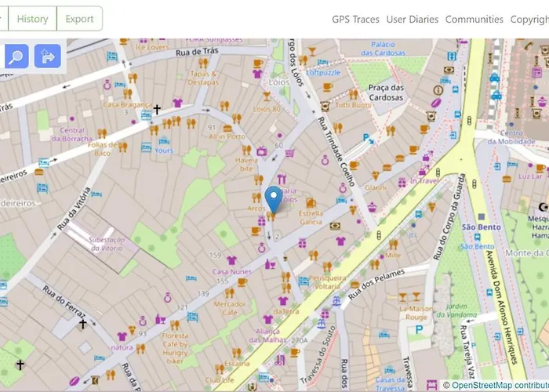The height and width of the screenshot is (392, 549).
Task: Click the Rua Trindade Coelho street label
Action: coord(336,151)
